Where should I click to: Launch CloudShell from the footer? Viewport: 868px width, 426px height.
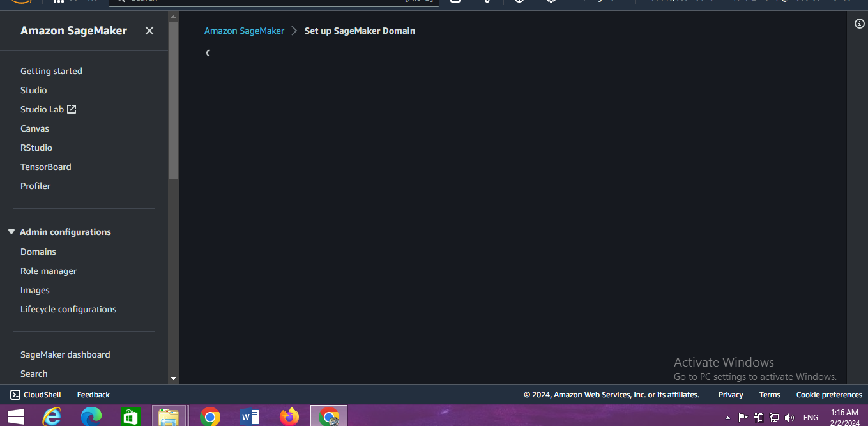(x=36, y=395)
